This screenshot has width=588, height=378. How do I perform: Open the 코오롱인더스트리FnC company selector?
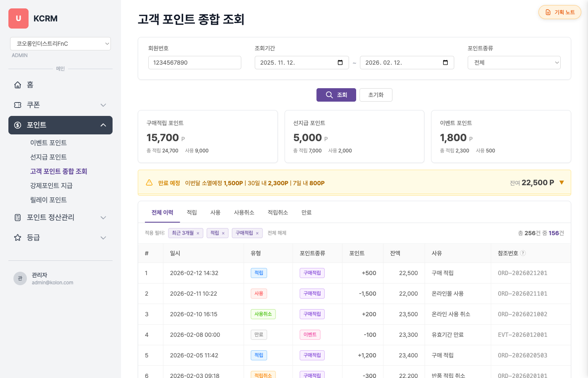pyautogui.click(x=60, y=44)
